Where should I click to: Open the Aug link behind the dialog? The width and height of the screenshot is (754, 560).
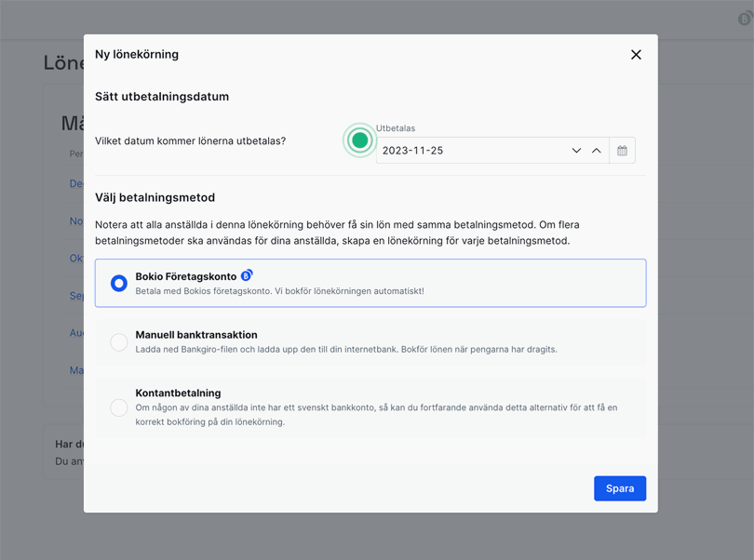click(x=76, y=333)
